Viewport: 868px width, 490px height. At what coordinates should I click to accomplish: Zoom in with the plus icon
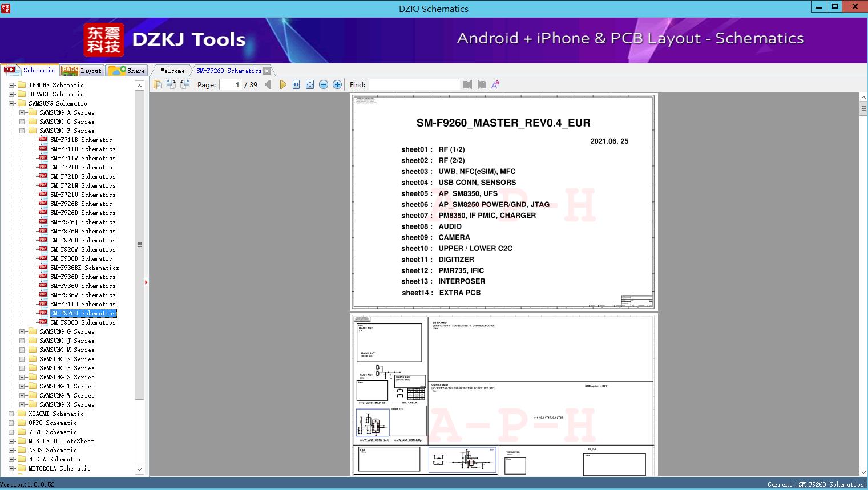pos(337,84)
